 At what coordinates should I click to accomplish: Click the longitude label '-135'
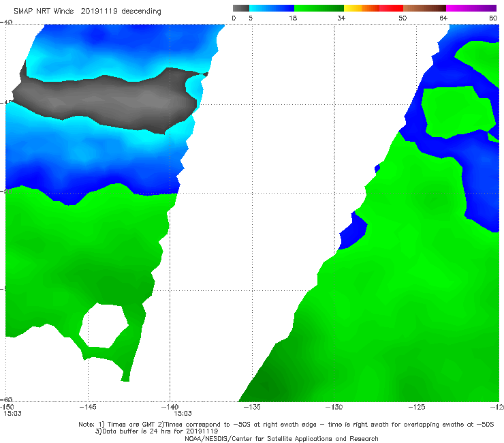click(252, 407)
